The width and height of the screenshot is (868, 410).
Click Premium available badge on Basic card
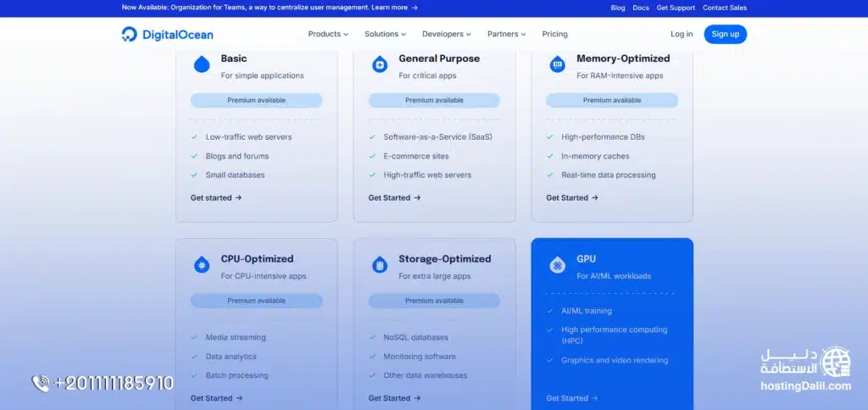click(x=256, y=100)
